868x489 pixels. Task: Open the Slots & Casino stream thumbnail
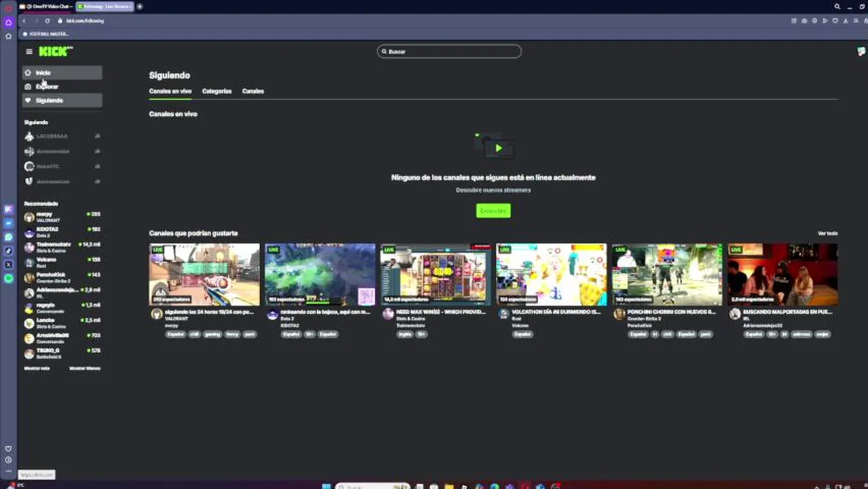pyautogui.click(x=435, y=274)
